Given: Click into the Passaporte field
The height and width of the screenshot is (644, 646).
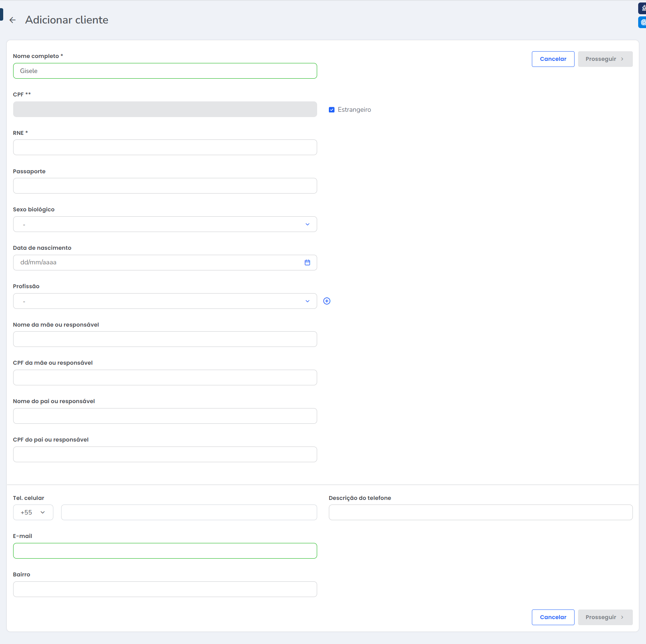Looking at the screenshot, I should pyautogui.click(x=165, y=186).
